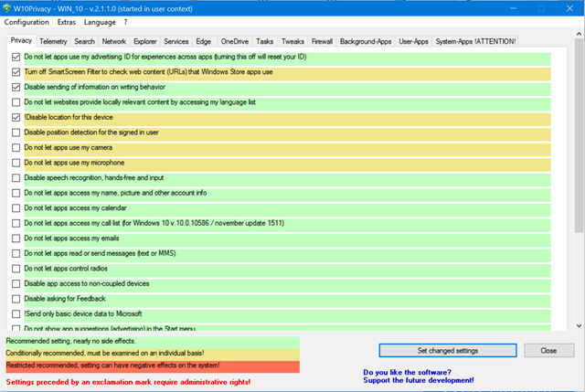This screenshot has width=585, height=392.
Task: Check !Send only basic device data to Microsoft
Action: pyautogui.click(x=16, y=314)
